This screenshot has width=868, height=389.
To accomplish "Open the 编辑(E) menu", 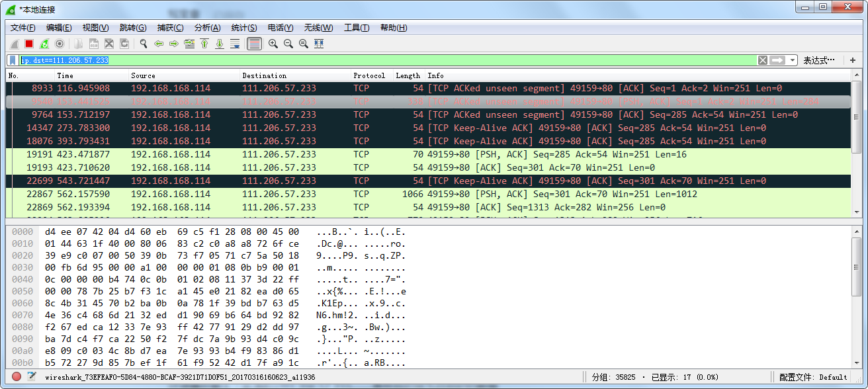I will click(x=59, y=28).
